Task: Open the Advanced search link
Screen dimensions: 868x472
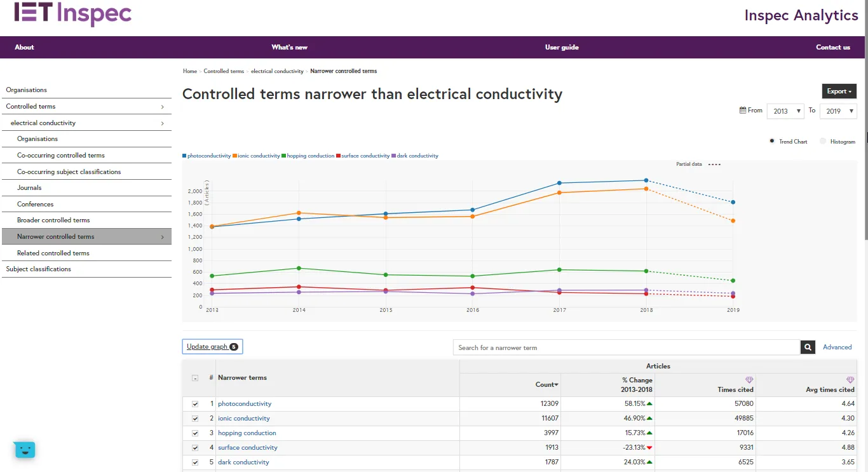Action: tap(837, 347)
